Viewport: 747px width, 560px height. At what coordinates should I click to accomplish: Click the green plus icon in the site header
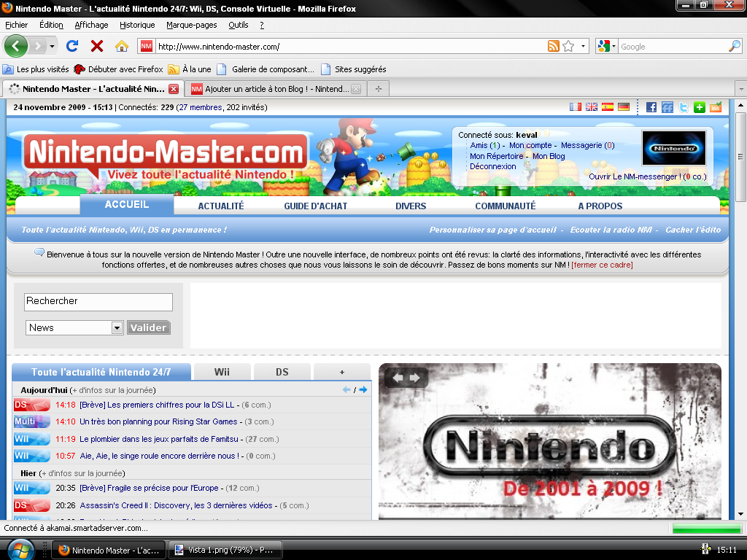click(x=700, y=107)
